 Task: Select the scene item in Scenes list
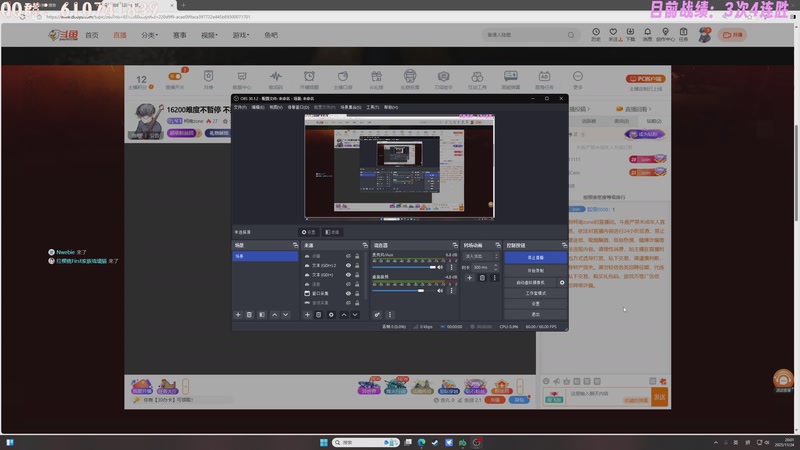click(265, 256)
